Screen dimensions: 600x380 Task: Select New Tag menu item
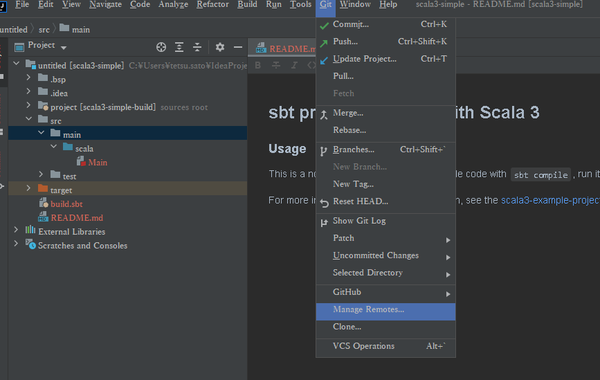(x=386, y=184)
